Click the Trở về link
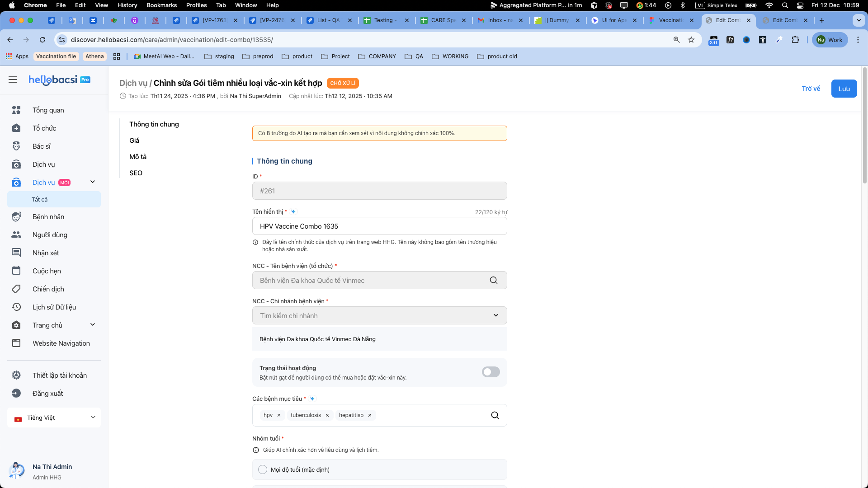 click(811, 89)
